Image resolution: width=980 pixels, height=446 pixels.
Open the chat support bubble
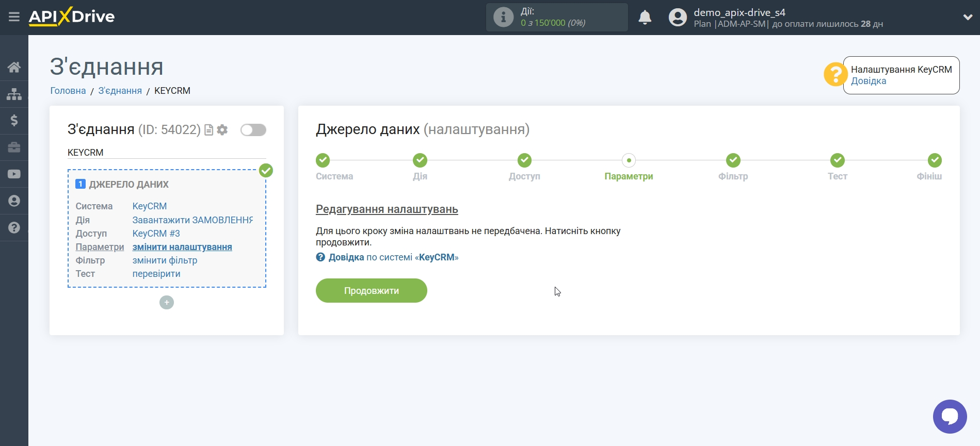point(950,417)
